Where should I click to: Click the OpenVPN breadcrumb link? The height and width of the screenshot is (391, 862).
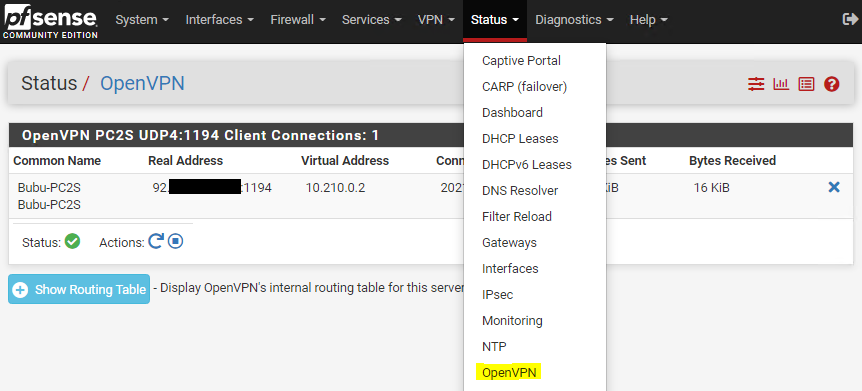click(142, 84)
